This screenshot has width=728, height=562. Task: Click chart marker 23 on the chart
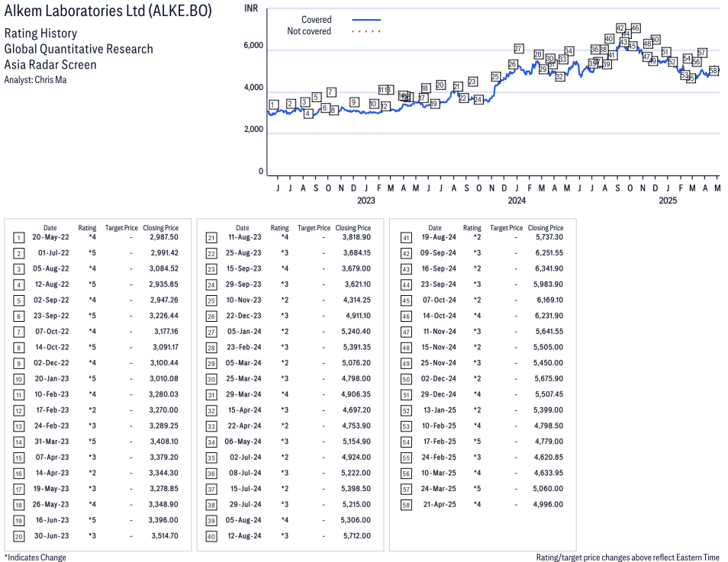pos(472,82)
